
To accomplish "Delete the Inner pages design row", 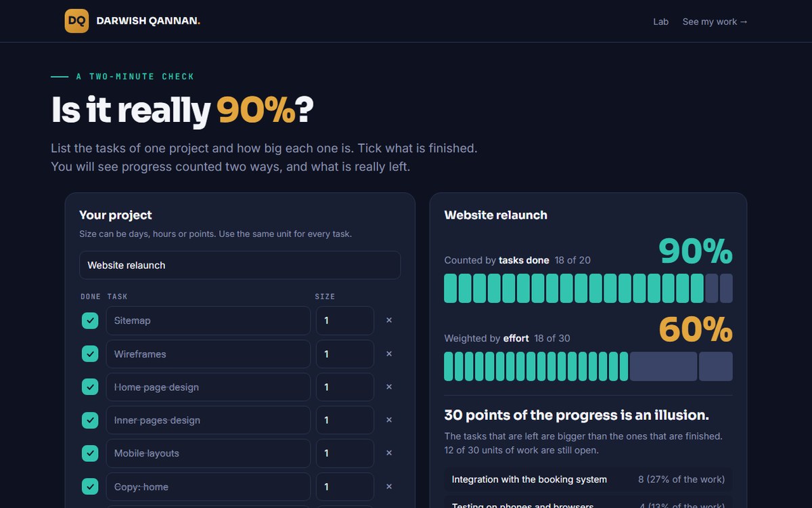I will pyautogui.click(x=389, y=420).
